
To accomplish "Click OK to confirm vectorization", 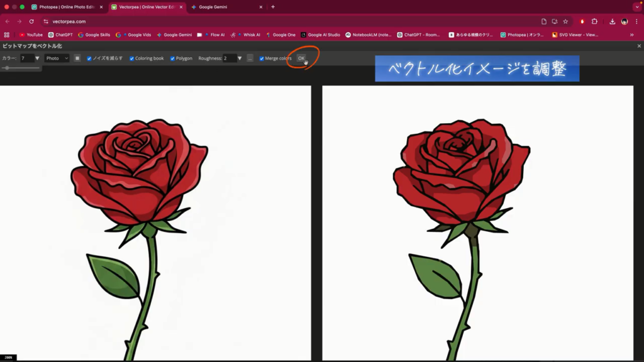I will coord(301,58).
